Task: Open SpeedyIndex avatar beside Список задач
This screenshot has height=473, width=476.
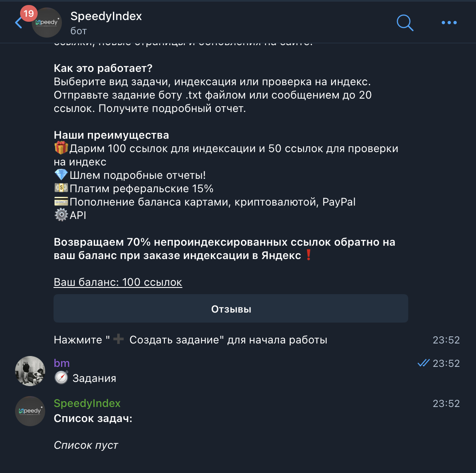Action: [30, 411]
